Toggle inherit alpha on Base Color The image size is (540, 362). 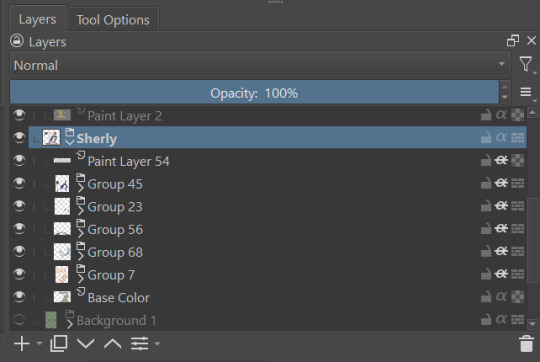501,297
